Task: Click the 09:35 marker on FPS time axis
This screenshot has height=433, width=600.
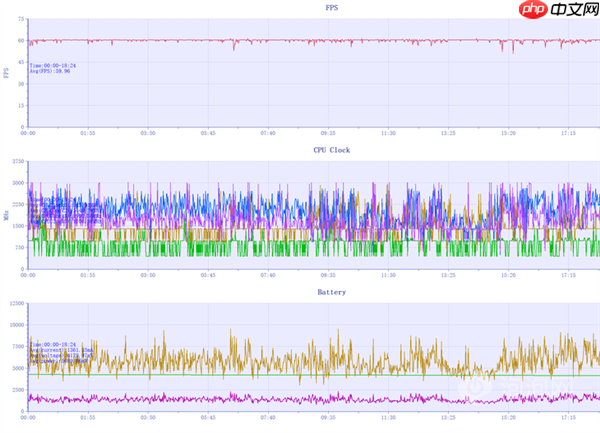Action: pyautogui.click(x=328, y=133)
